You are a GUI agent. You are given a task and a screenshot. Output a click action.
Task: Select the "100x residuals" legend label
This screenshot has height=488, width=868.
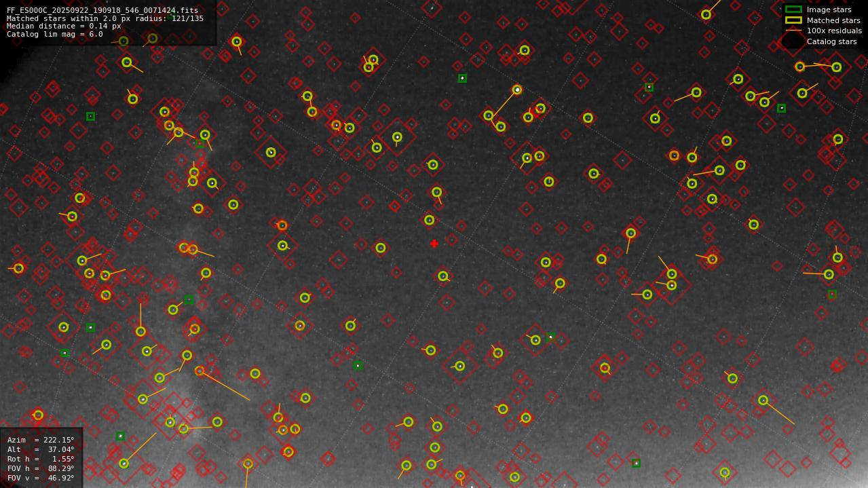834,31
